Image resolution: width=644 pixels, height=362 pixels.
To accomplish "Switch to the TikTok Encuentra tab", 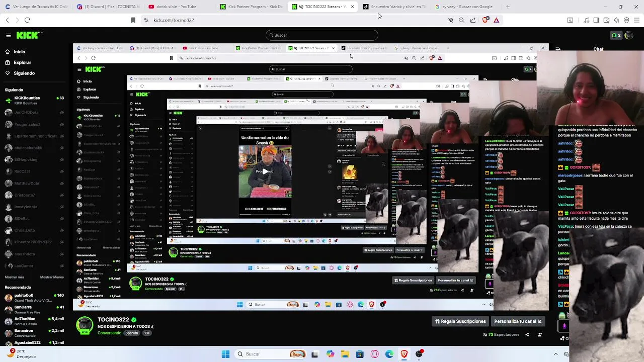I will click(394, 7).
